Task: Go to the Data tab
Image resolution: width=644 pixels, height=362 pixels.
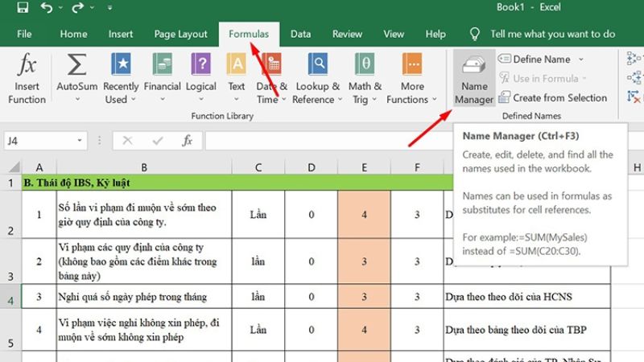Action: tap(300, 34)
